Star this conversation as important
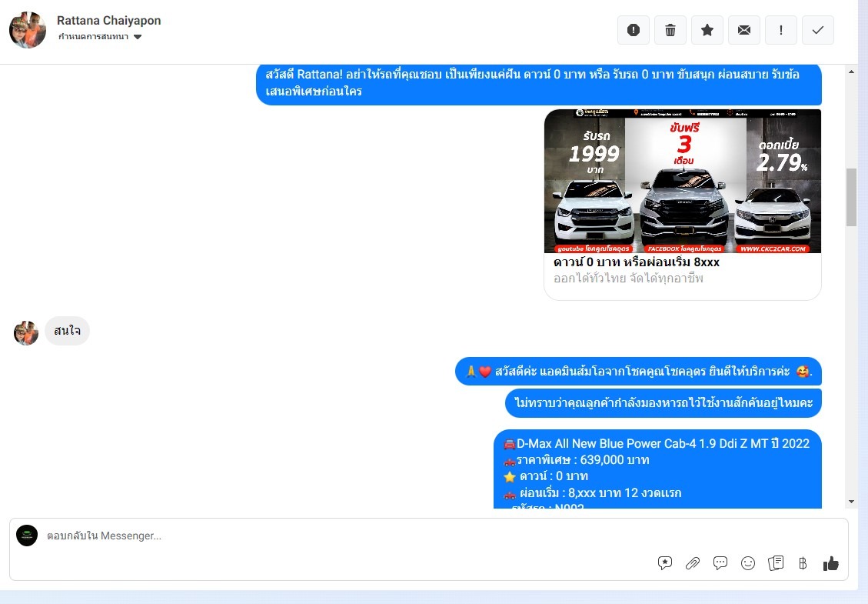The height and width of the screenshot is (604, 868). [x=707, y=30]
